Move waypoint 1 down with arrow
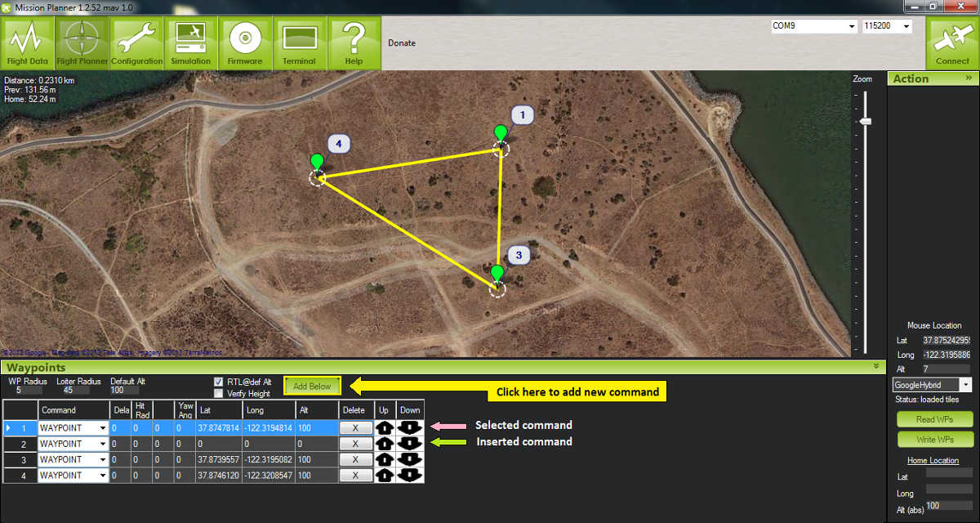 (x=410, y=427)
